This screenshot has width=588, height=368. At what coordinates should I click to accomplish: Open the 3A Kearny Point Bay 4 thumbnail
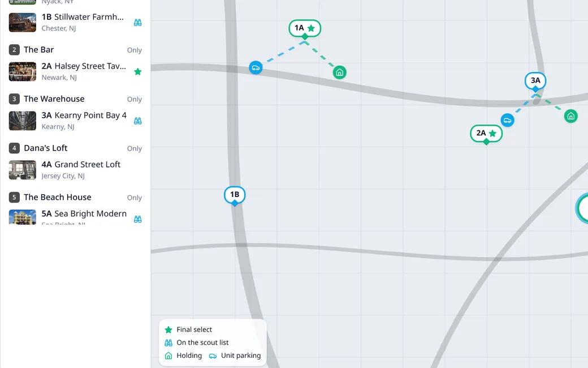click(23, 121)
